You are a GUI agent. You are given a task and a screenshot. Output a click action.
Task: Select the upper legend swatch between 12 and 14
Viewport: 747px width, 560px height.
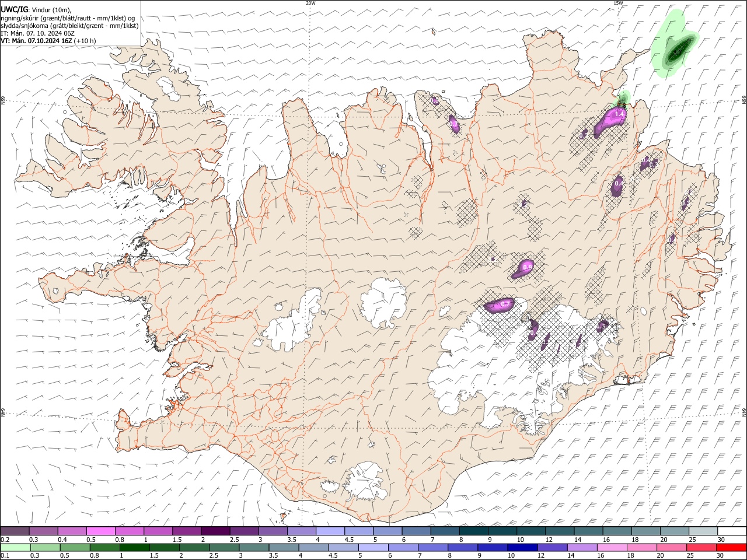559,531
